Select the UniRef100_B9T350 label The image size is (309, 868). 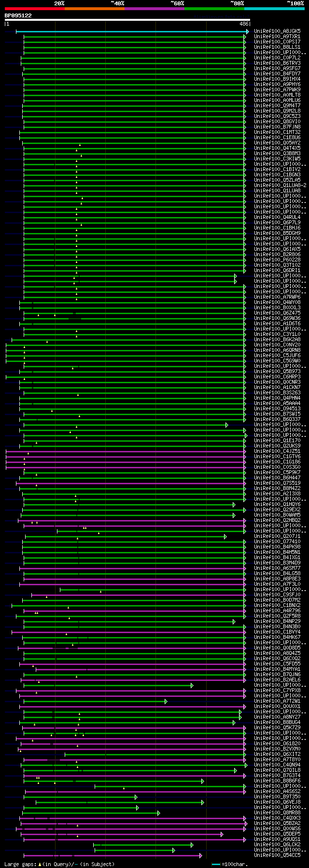pyautogui.click(x=277, y=797)
